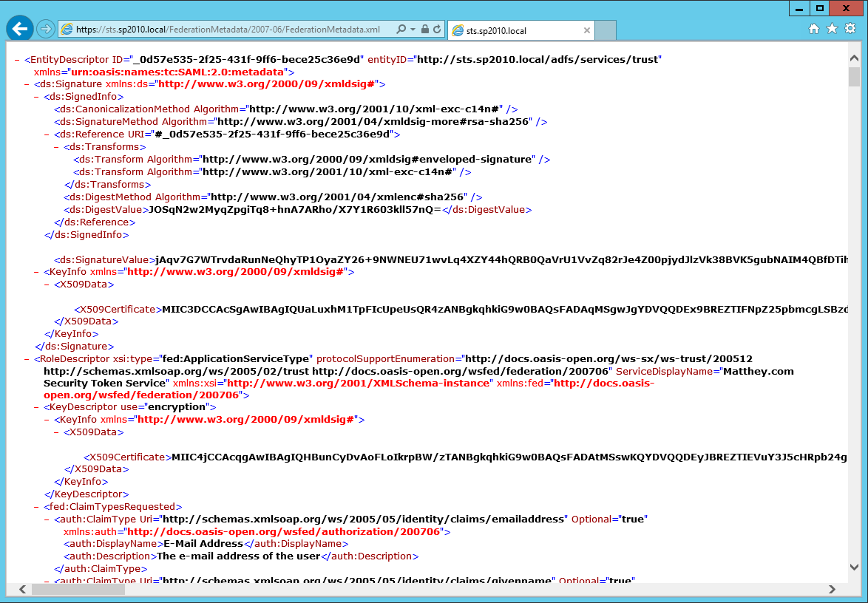Close the sts.sp2010.local tab
Screen dimensions: 868x603
(587, 30)
